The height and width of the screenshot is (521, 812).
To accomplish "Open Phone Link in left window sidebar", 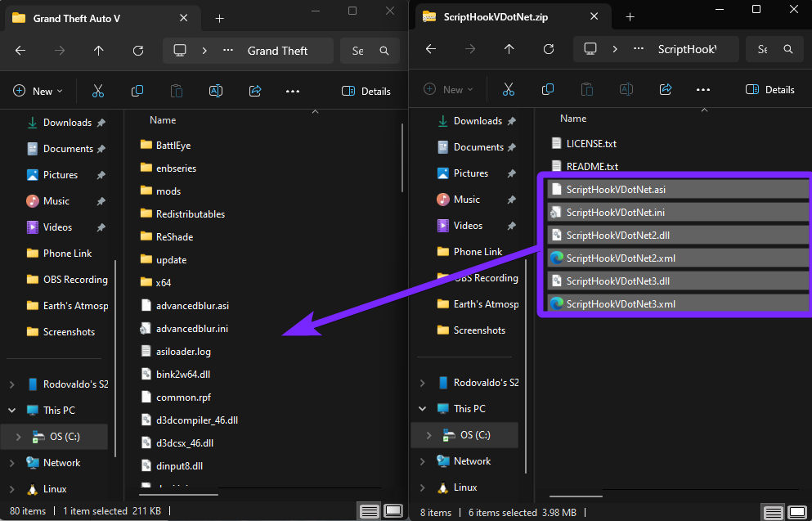I will (65, 254).
